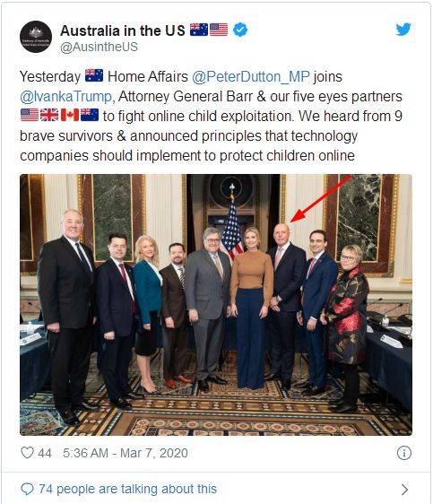Open the group photo attached to the tweet

coord(216,305)
